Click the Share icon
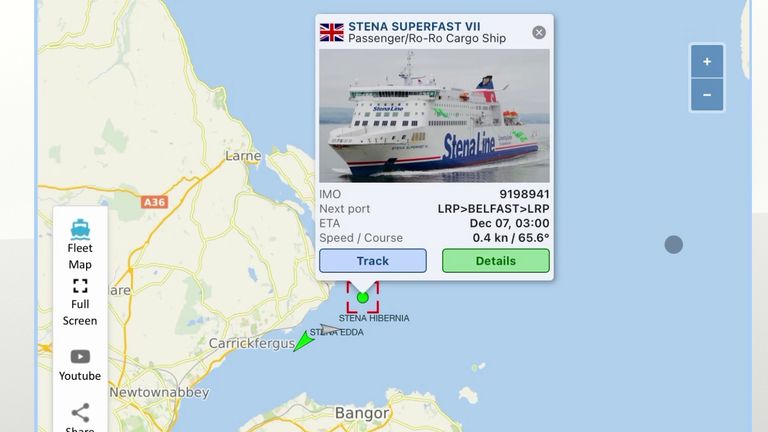The width and height of the screenshot is (768, 432). (x=80, y=413)
